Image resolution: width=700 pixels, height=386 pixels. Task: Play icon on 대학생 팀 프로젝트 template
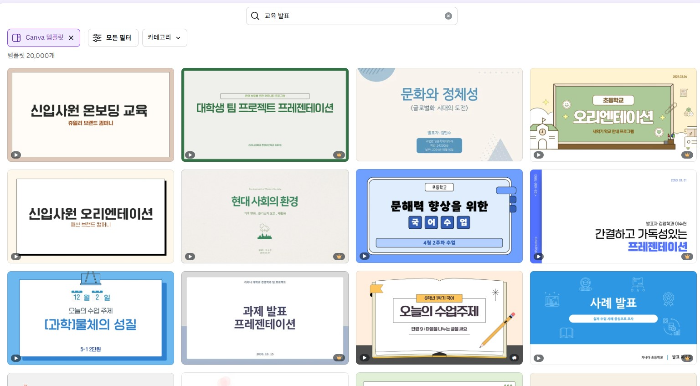point(190,155)
